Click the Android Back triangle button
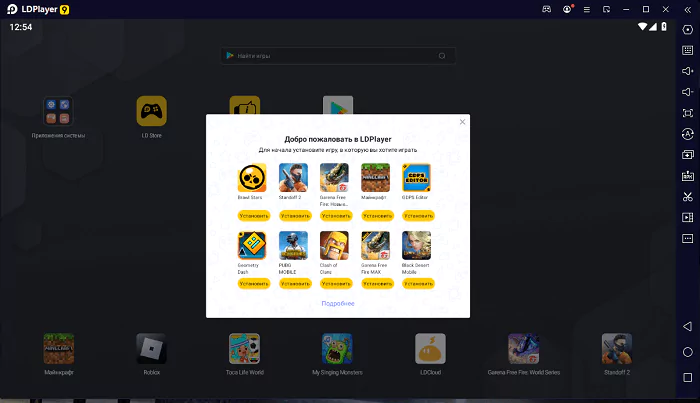This screenshot has height=403, width=700. 688,326
